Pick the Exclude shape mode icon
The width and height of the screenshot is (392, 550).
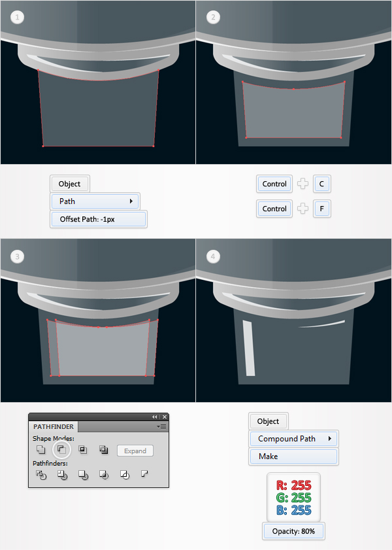103,449
